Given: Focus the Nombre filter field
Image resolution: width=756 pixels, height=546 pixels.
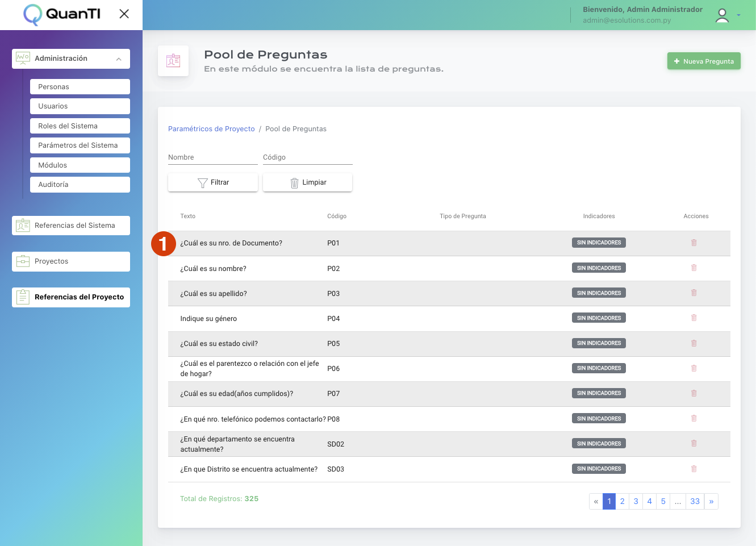Looking at the screenshot, I should 213,157.
